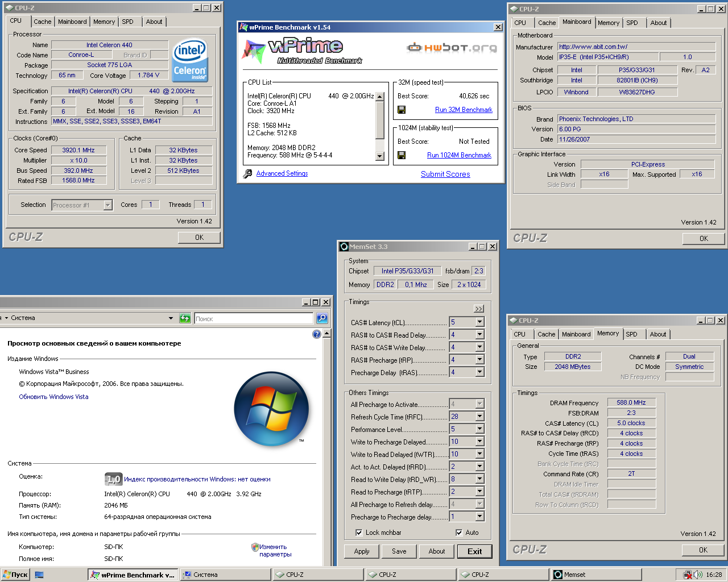Viewport: 728px width, 582px height.
Task: Open About tab in top-right CPU-Z
Action: point(659,23)
